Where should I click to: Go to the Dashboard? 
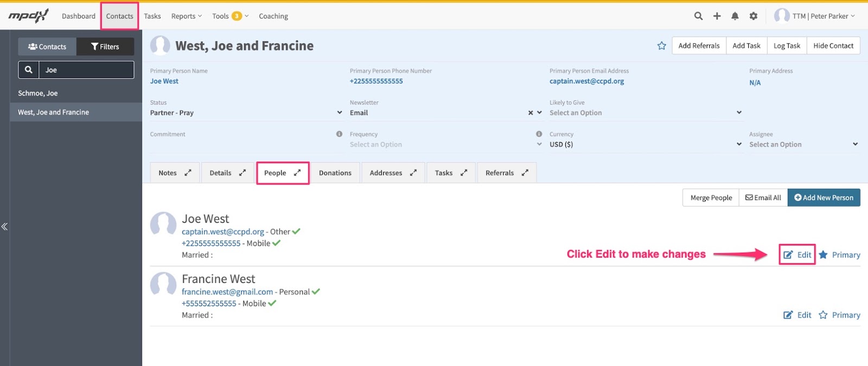coord(79,16)
